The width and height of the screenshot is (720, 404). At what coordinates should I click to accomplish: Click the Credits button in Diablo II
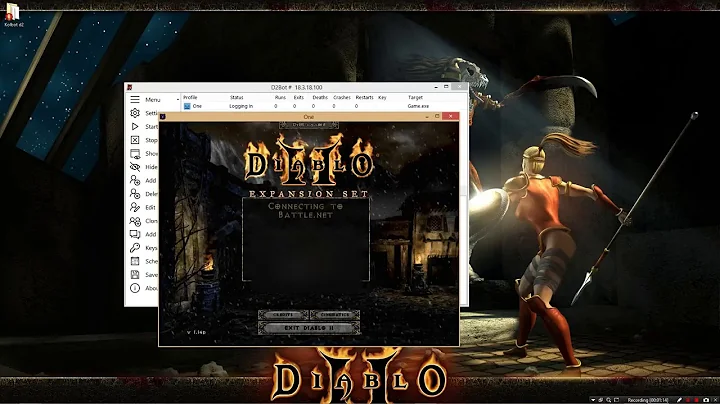point(283,315)
